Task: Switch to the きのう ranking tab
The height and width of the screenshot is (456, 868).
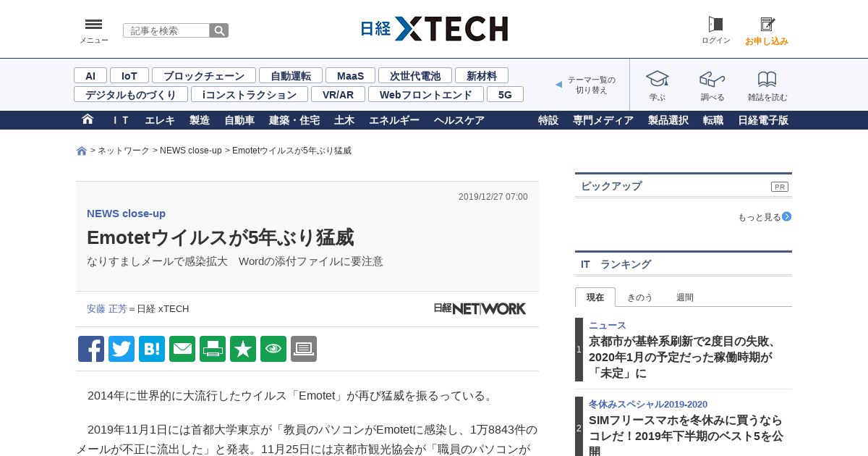Action: (x=640, y=297)
